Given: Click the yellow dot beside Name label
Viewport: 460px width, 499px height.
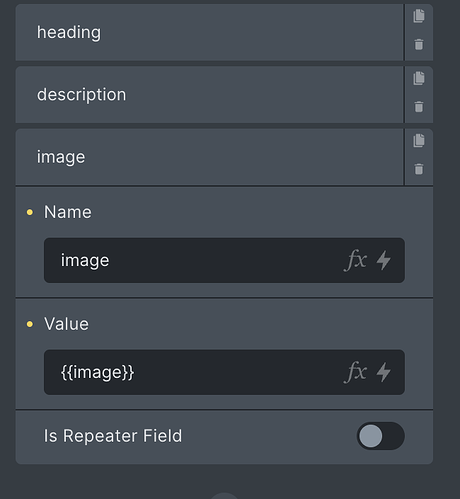Looking at the screenshot, I should click(30, 212).
